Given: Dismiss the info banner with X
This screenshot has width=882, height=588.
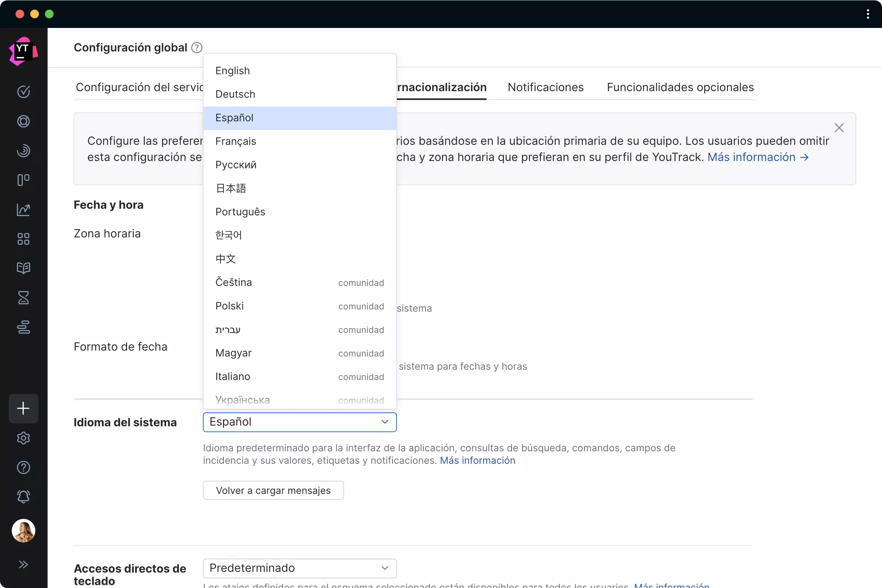Looking at the screenshot, I should (839, 128).
